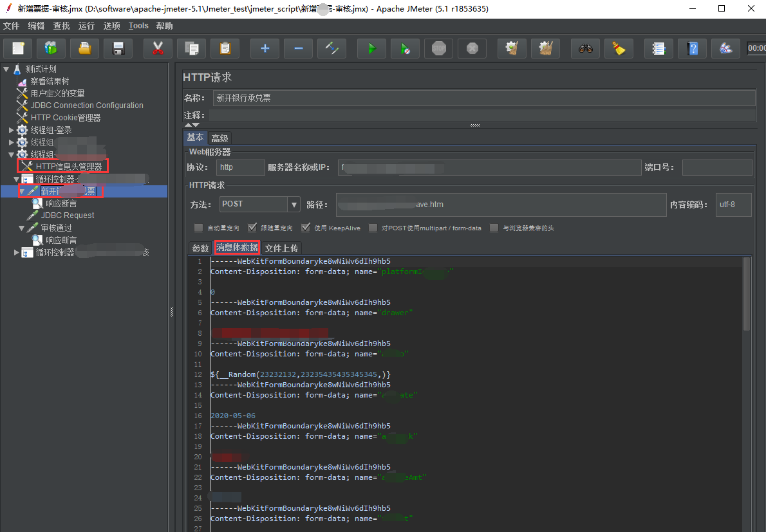
Task: Start the test with green play icon
Action: click(372, 48)
